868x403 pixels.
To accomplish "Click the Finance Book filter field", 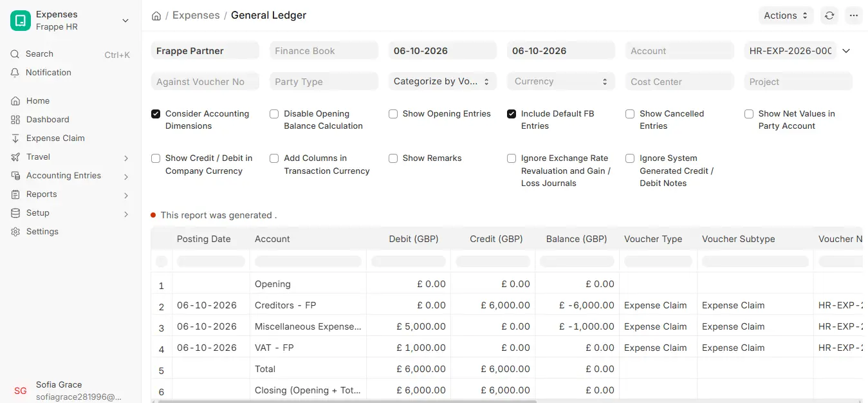I will (x=324, y=51).
